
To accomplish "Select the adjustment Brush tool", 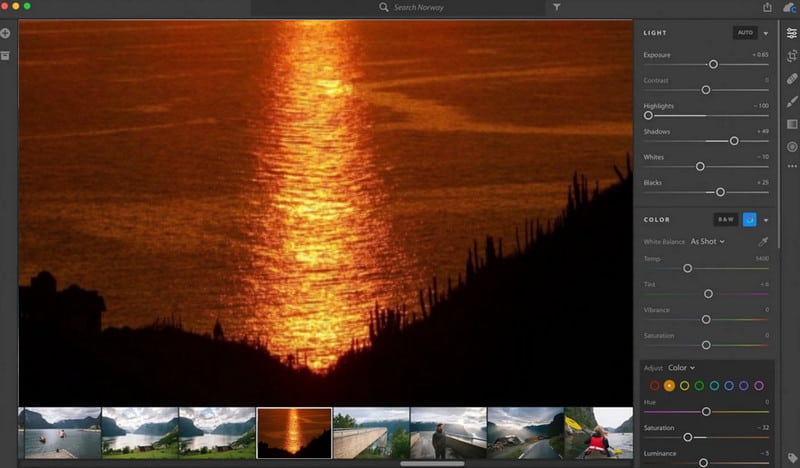I will (x=791, y=101).
